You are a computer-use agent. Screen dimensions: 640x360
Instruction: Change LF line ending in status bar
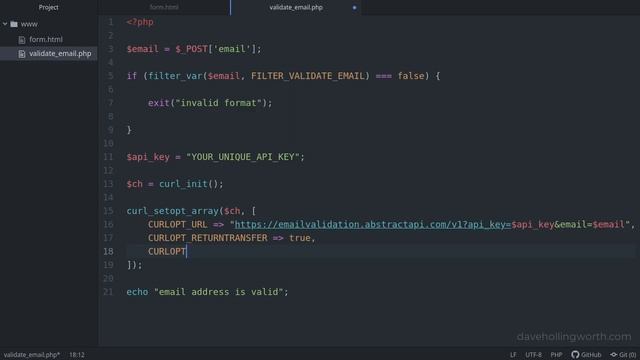coord(513,354)
